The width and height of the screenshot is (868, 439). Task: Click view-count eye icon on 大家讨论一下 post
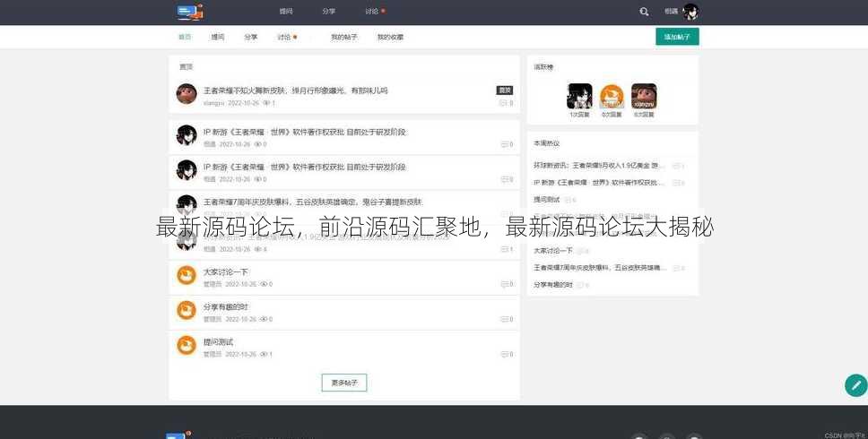[264, 284]
